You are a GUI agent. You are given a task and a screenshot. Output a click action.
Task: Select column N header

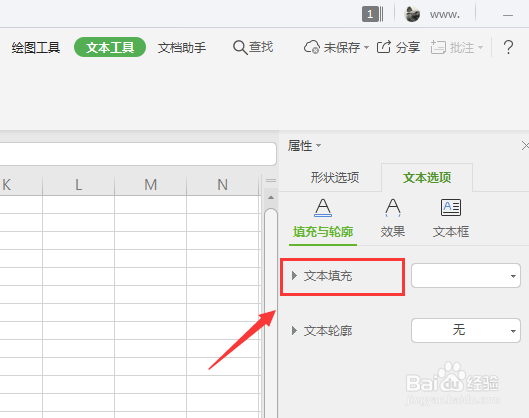coord(222,185)
